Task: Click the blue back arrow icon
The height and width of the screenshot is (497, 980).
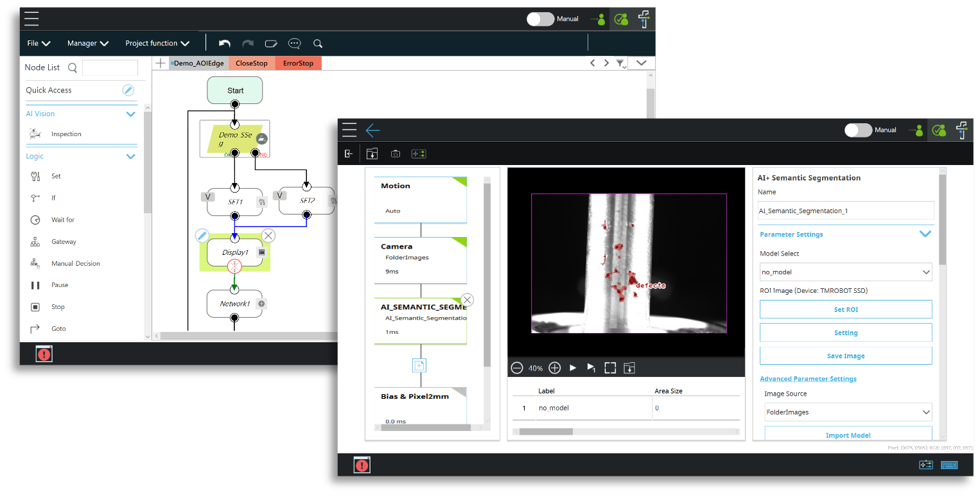Action: (x=372, y=130)
